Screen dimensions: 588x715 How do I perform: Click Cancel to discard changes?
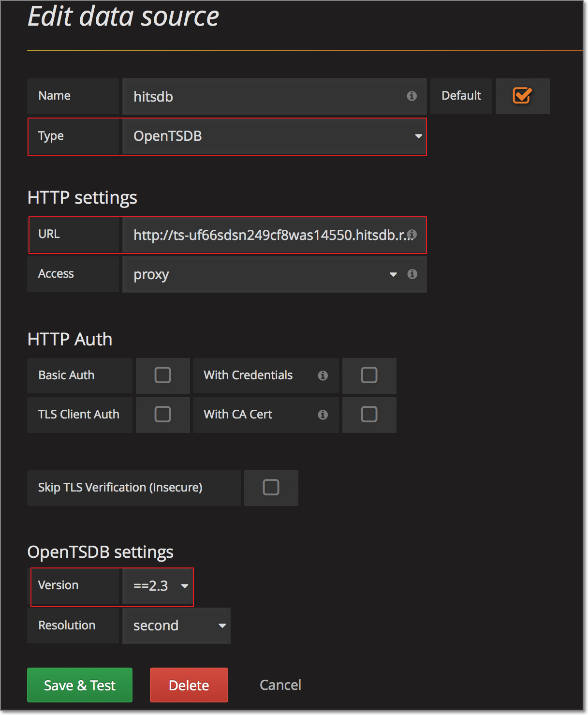click(280, 685)
